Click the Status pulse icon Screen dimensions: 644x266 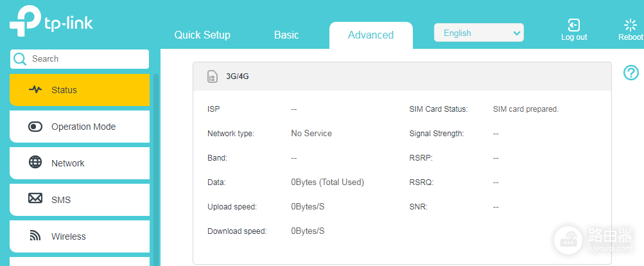coord(35,89)
